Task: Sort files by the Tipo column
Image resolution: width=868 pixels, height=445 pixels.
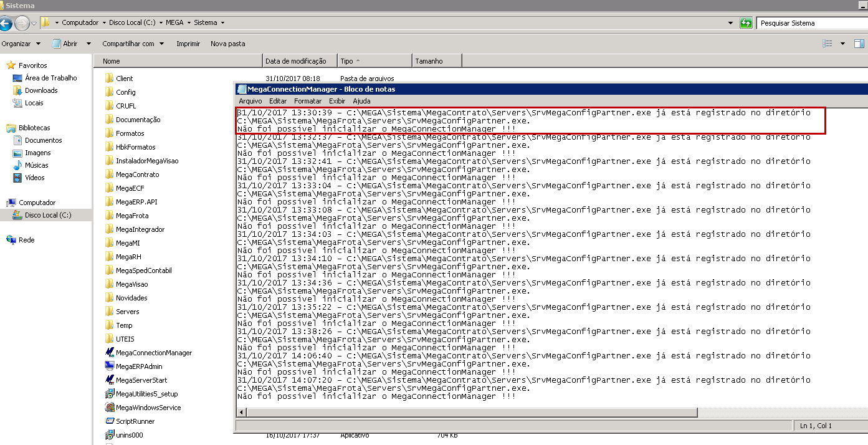Action: point(374,61)
